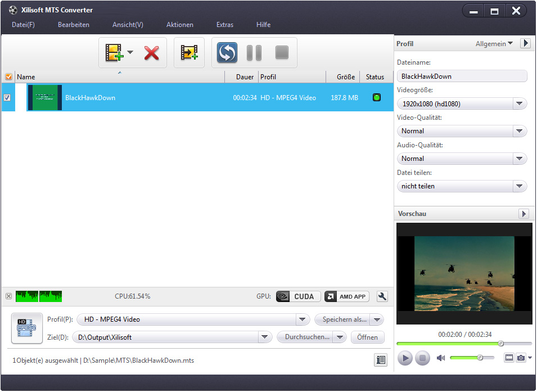Open the Bearbeiten menu
The image size is (537, 392).
pyautogui.click(x=74, y=25)
